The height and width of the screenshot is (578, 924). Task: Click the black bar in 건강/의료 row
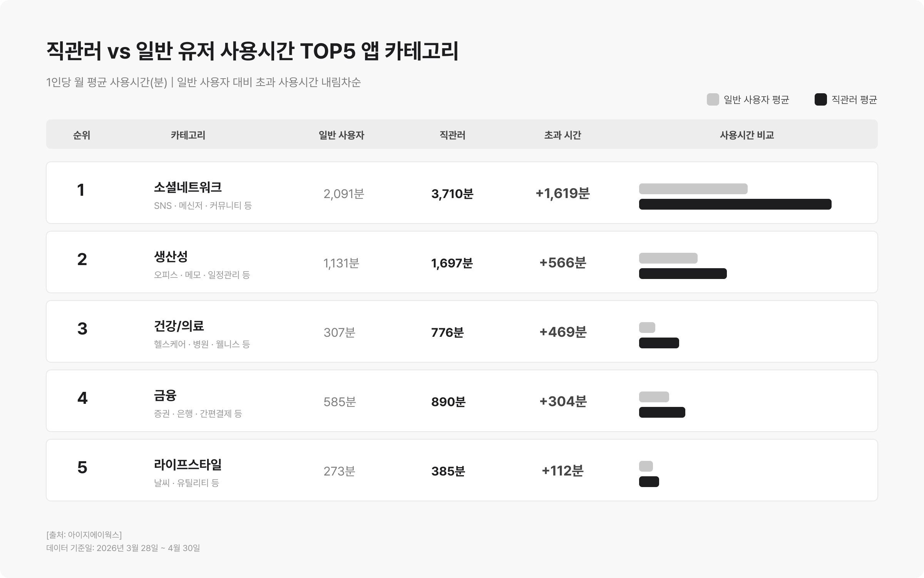[x=659, y=343]
